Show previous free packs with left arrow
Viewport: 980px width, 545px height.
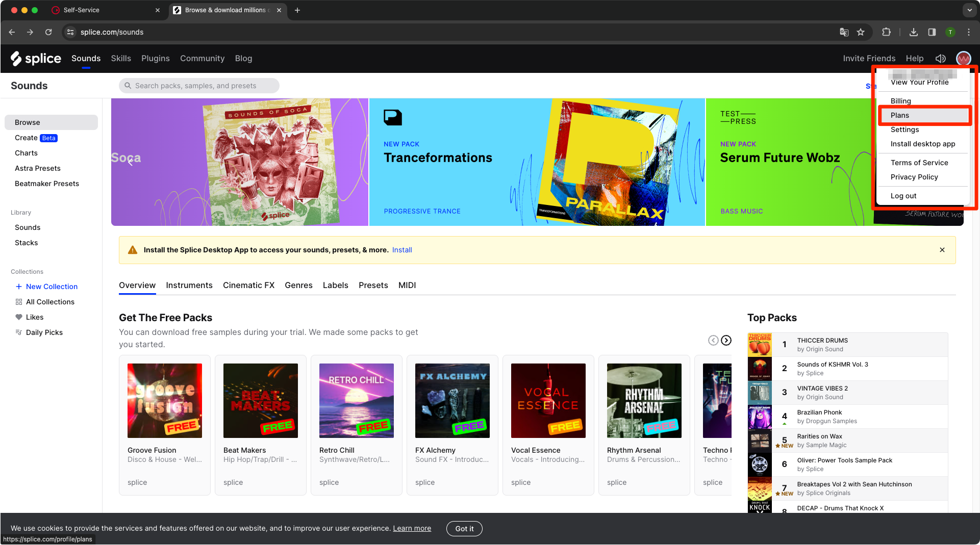pos(713,341)
